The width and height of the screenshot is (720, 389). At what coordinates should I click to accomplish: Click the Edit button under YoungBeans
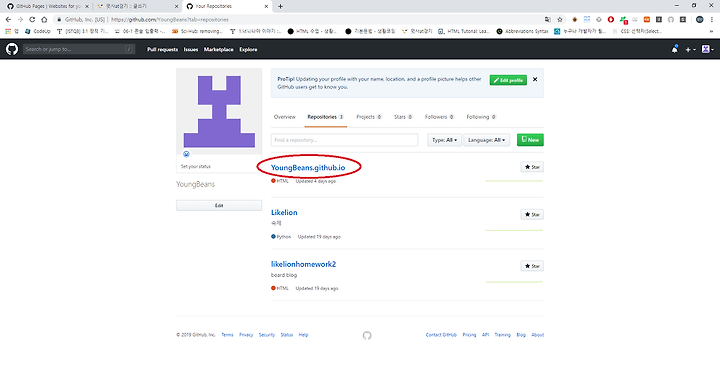point(219,205)
